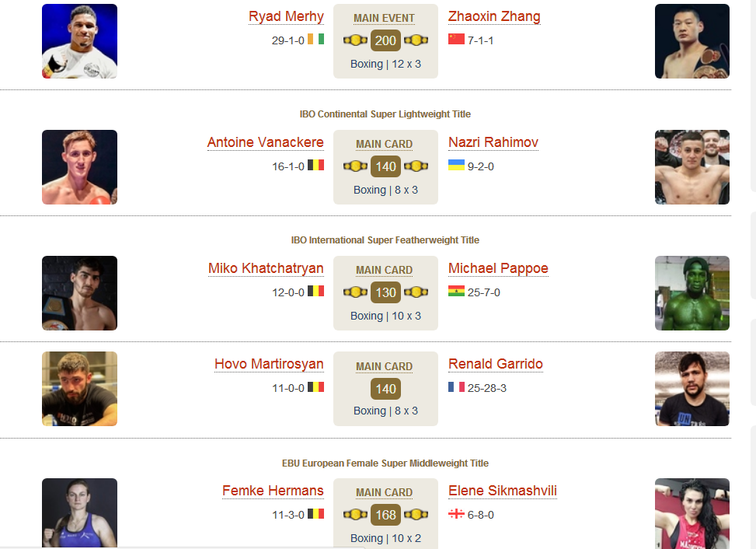Click the 168 weight badge
Screen dimensions: 756x549
pos(385,515)
